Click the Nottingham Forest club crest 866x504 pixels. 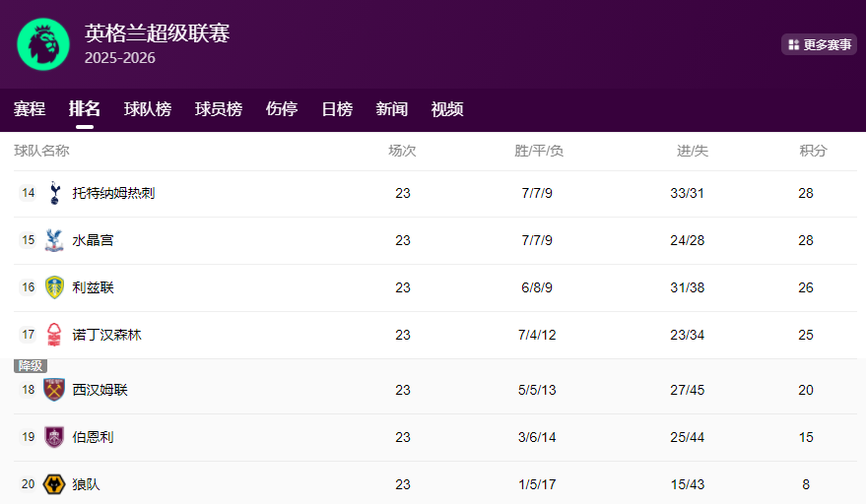[x=54, y=335]
